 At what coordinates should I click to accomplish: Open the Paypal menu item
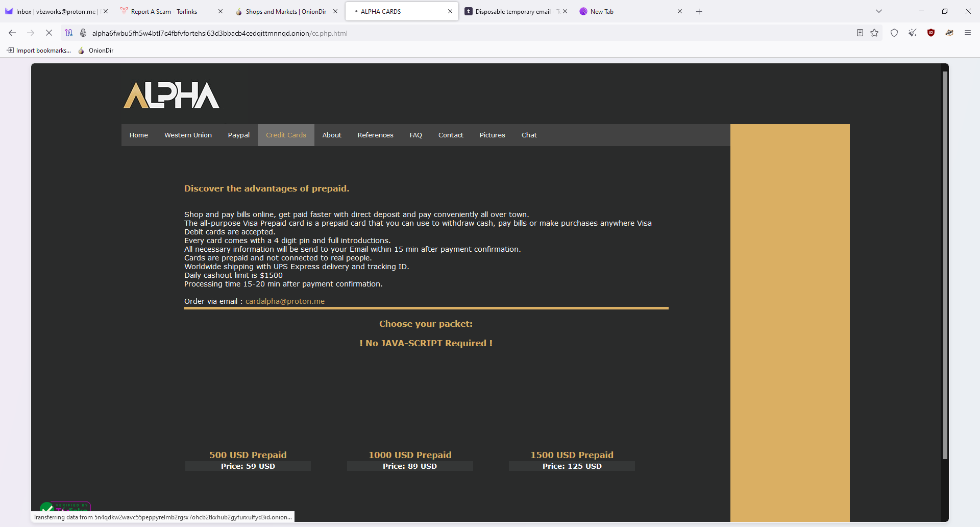pos(238,135)
